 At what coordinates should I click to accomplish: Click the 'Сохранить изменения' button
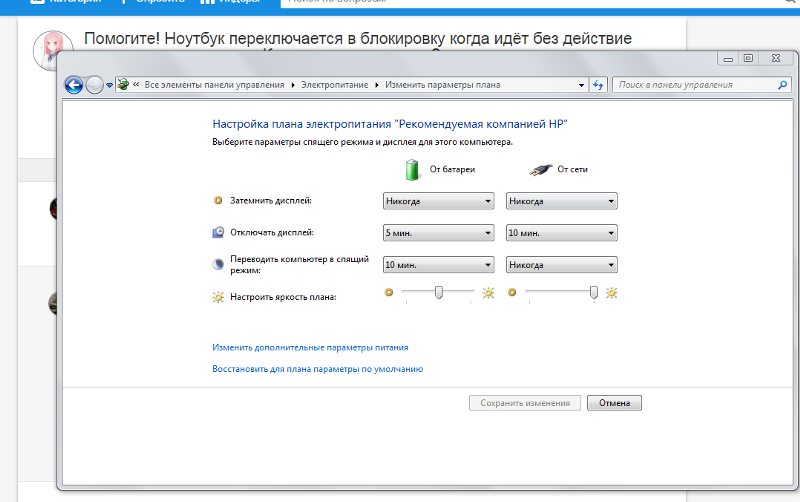525,403
